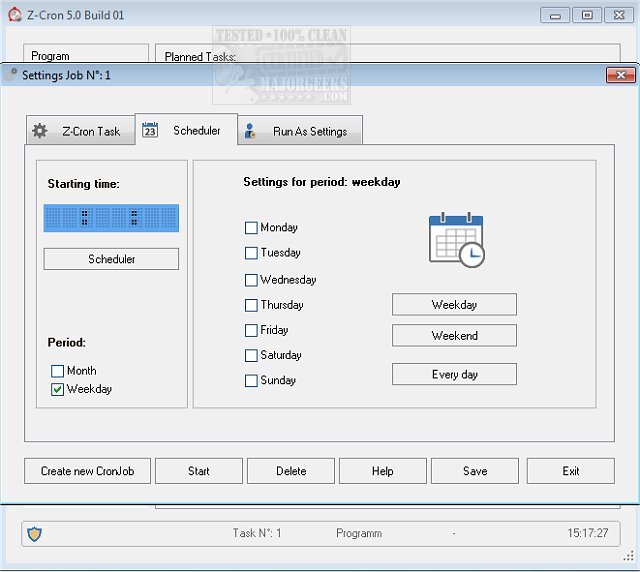This screenshot has width=640, height=572.
Task: Click the Delete button
Action: click(291, 471)
